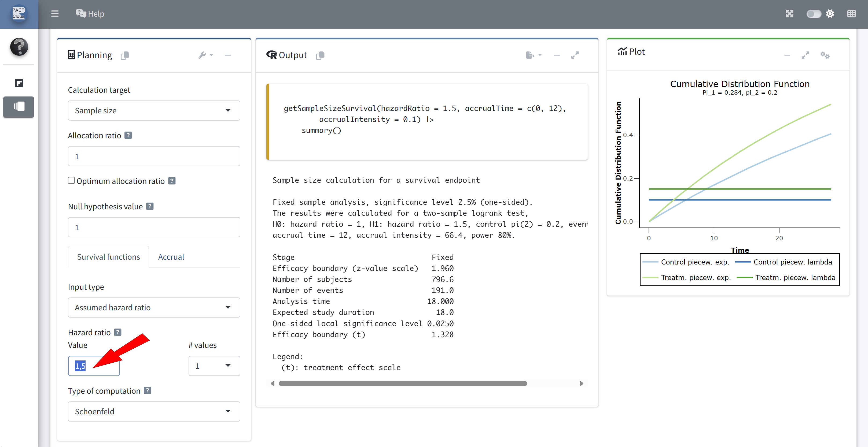Open the hamburger sidebar menu
The width and height of the screenshot is (868, 447).
pyautogui.click(x=55, y=14)
